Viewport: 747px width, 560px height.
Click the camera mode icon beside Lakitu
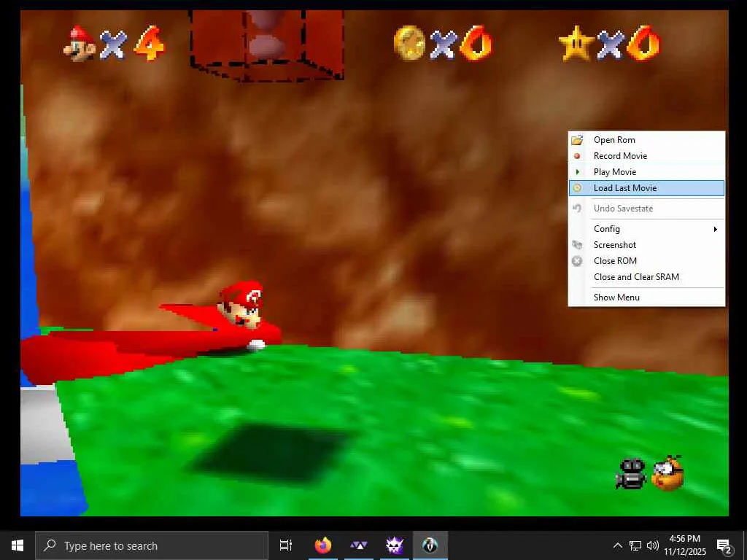[x=631, y=473]
